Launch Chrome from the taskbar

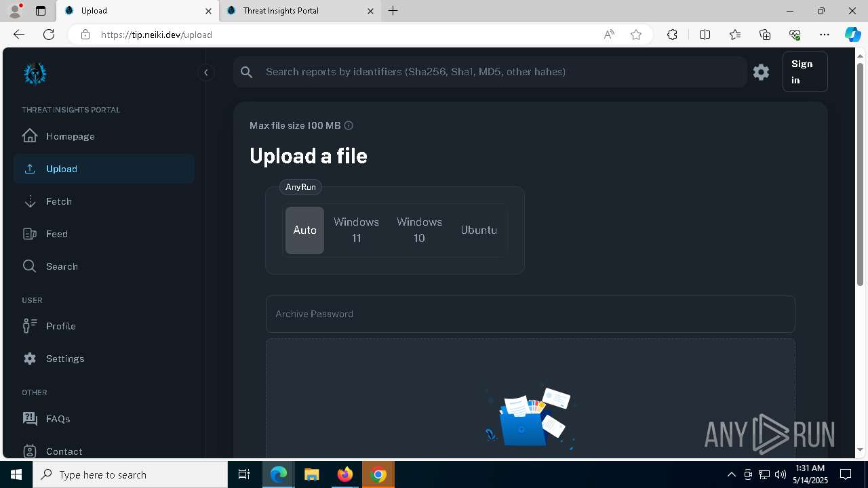click(378, 474)
